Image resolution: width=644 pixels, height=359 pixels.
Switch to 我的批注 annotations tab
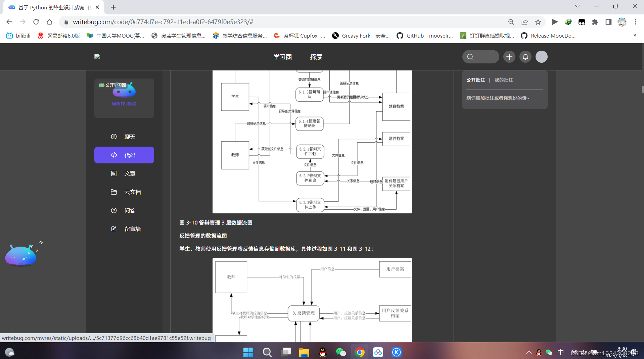[504, 80]
